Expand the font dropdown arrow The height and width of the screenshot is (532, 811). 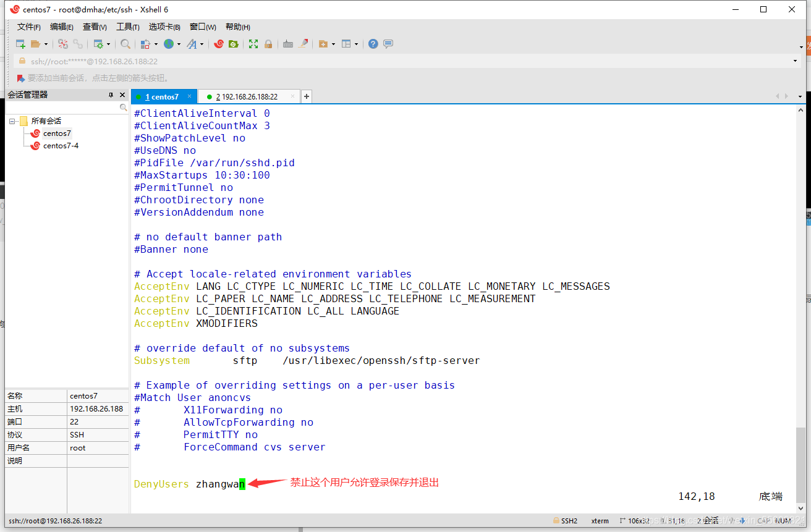202,44
